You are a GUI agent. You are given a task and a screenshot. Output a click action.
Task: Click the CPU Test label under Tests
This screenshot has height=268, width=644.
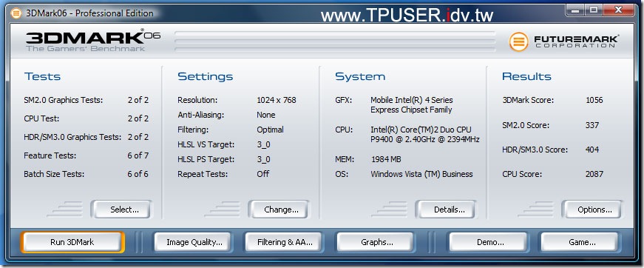[41, 118]
